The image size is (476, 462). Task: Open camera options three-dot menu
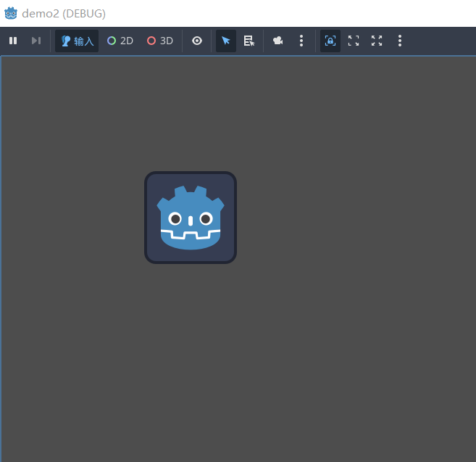pyautogui.click(x=301, y=41)
